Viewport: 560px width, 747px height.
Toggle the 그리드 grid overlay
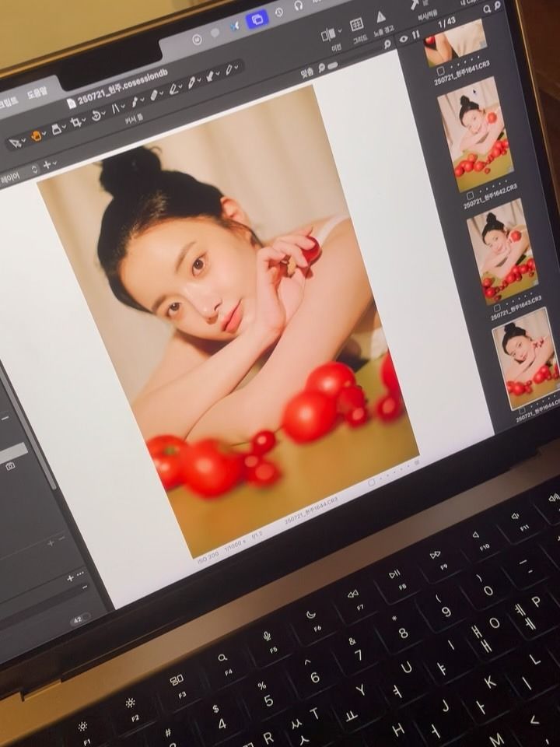[x=357, y=25]
